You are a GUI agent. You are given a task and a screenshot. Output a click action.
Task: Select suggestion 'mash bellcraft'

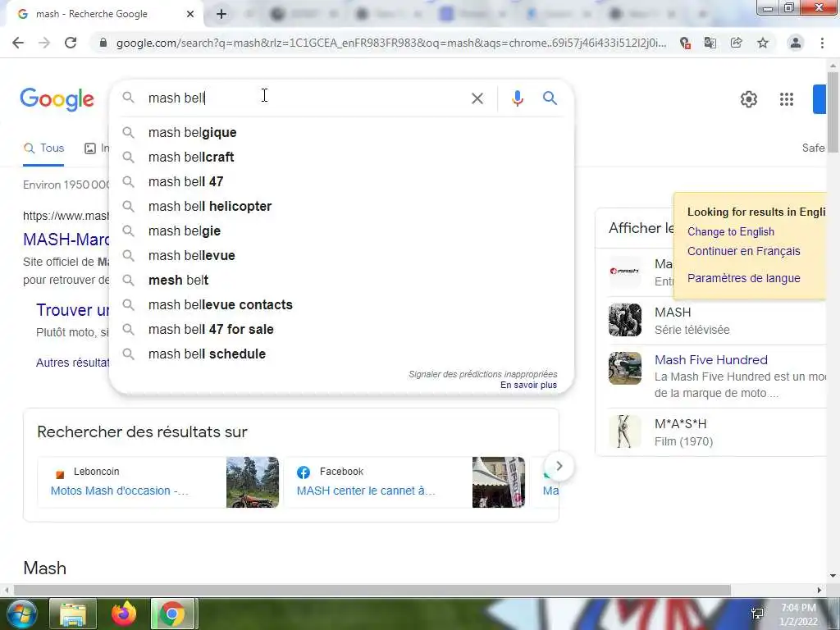click(x=341, y=157)
